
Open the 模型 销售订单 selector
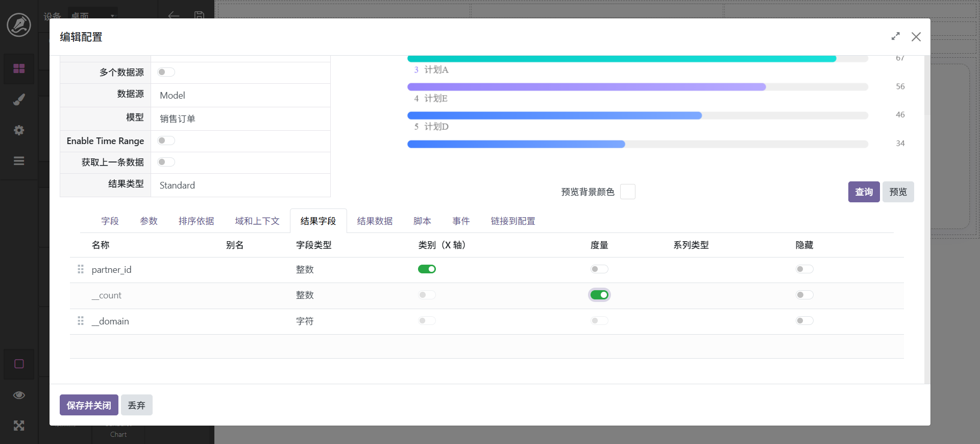click(240, 119)
